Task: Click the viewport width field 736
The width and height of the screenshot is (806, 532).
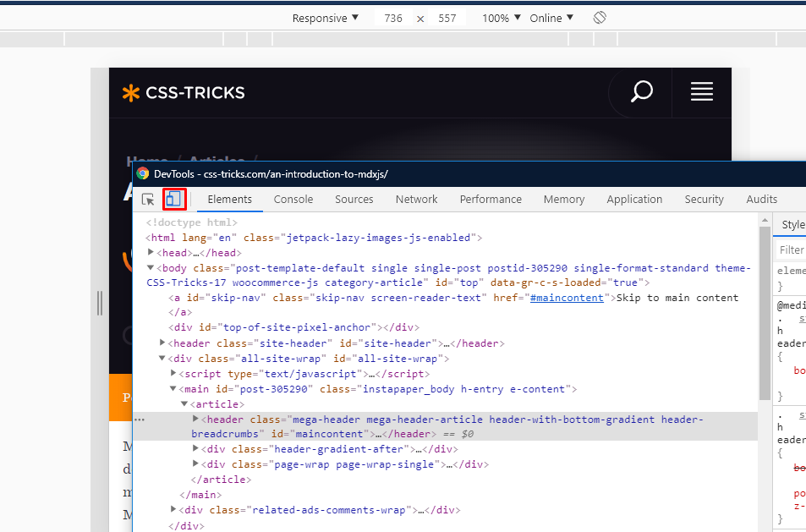Action: pos(393,19)
